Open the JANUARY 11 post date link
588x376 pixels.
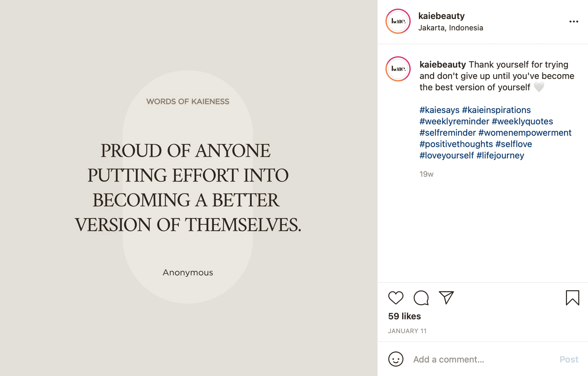[x=407, y=331]
